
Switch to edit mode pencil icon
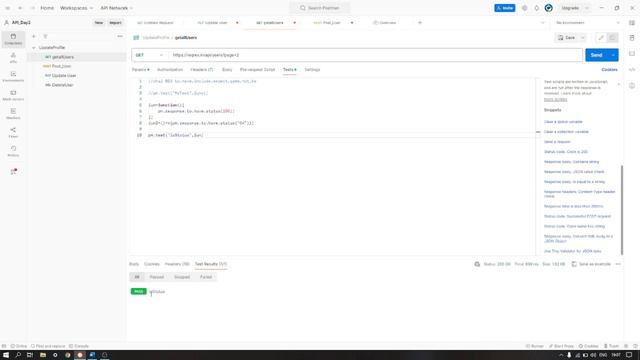tap(601, 38)
